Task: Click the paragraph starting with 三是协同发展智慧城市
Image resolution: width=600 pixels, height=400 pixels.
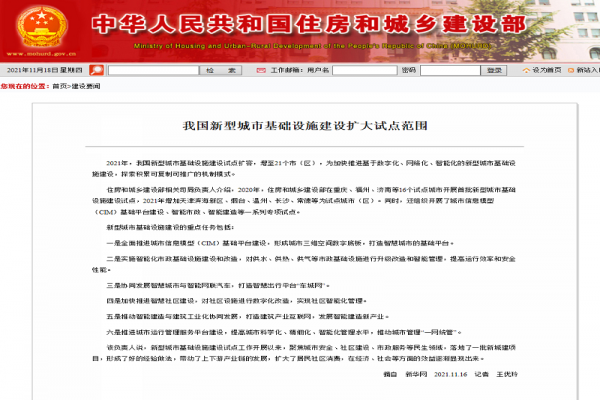Action: pyautogui.click(x=218, y=286)
